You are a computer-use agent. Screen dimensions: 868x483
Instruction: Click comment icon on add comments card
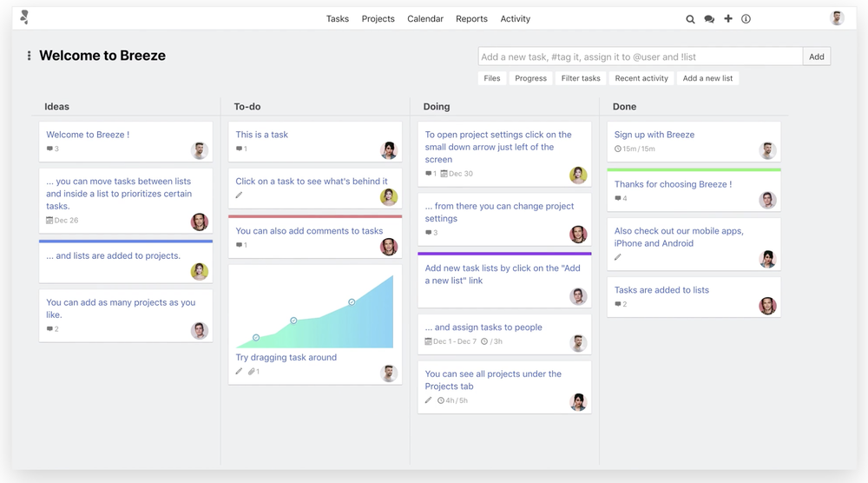(240, 245)
